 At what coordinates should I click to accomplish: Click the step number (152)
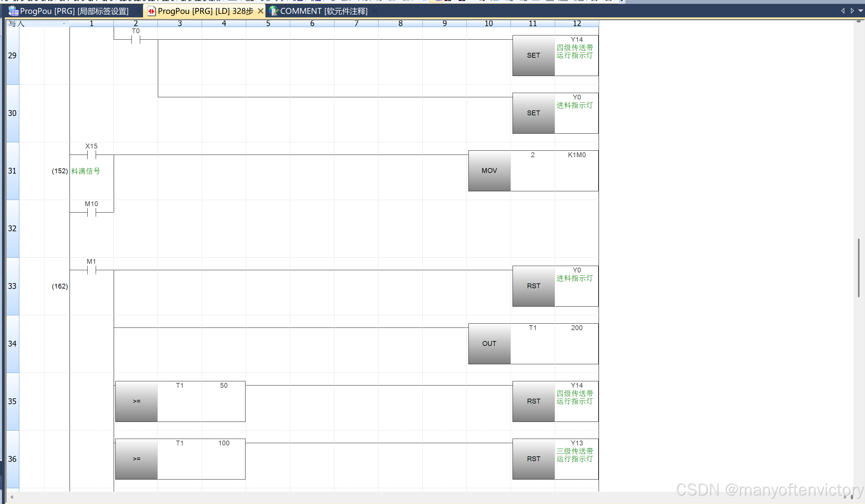pyautogui.click(x=60, y=171)
